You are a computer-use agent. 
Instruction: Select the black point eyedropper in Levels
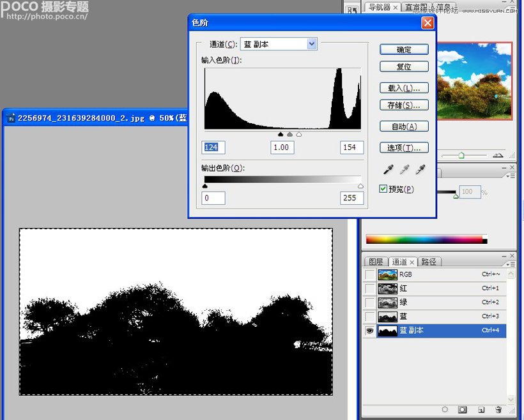pyautogui.click(x=389, y=169)
